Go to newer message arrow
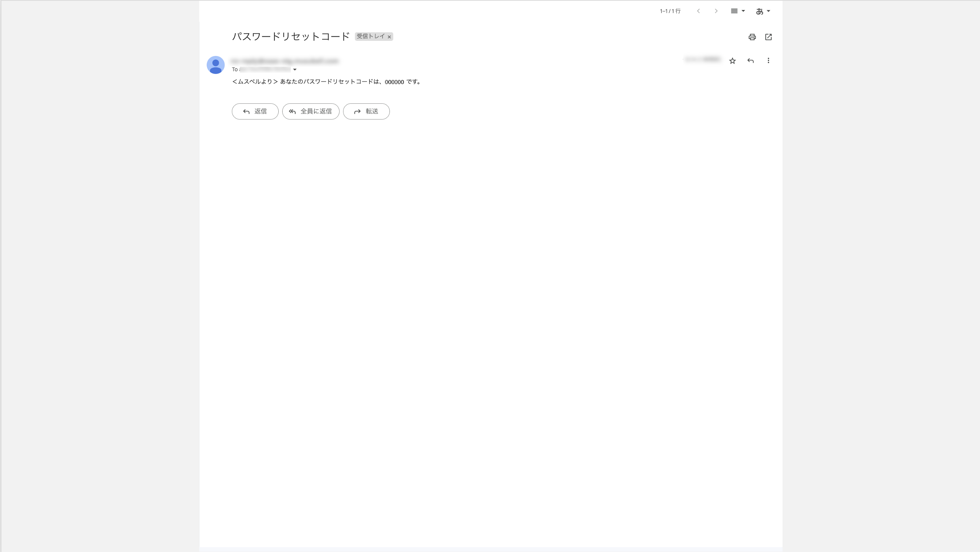Image resolution: width=980 pixels, height=552 pixels. (x=698, y=11)
